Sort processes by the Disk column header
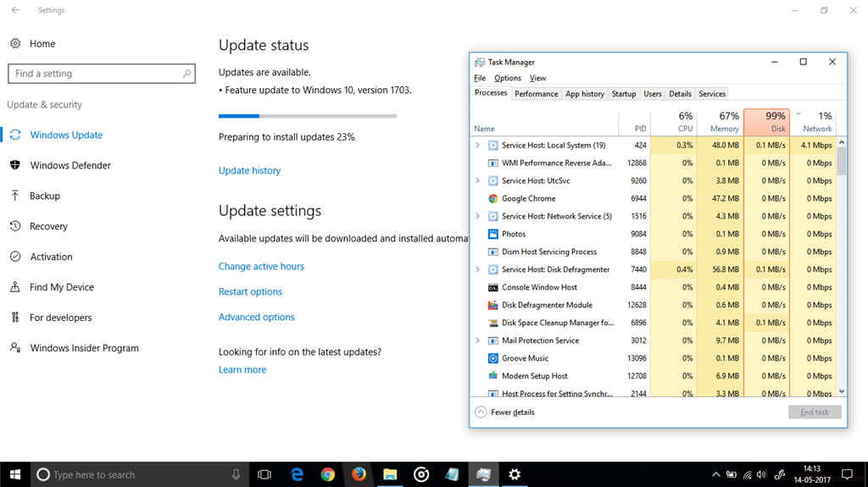 (766, 122)
